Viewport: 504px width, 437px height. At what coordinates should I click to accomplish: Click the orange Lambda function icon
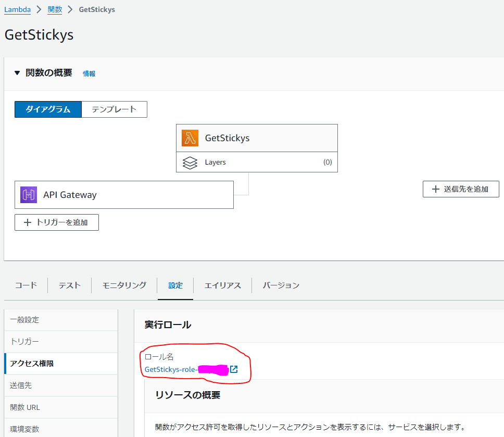(x=190, y=138)
